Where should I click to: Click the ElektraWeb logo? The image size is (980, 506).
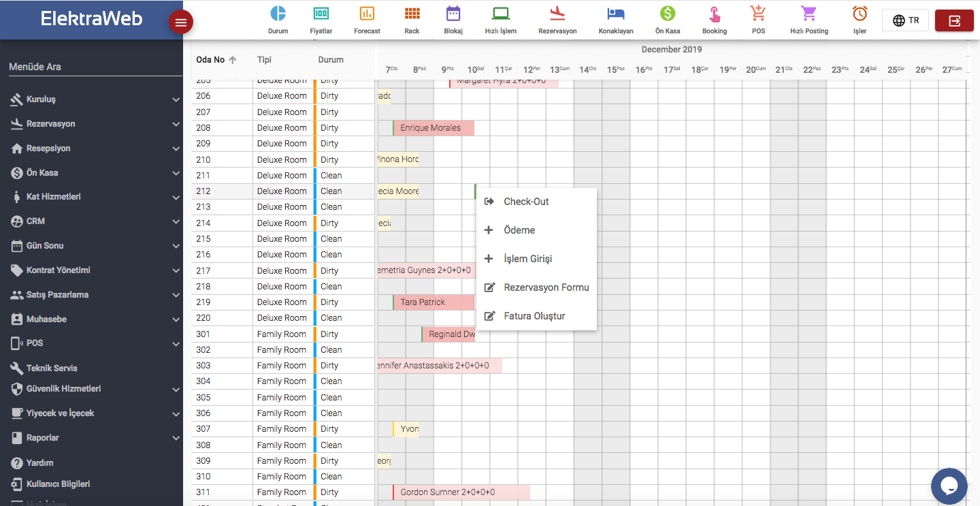point(91,18)
